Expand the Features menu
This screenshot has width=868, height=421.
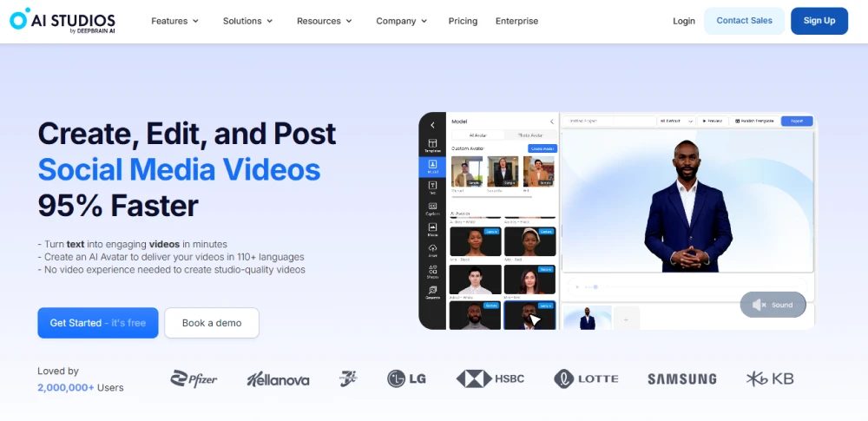(x=175, y=21)
